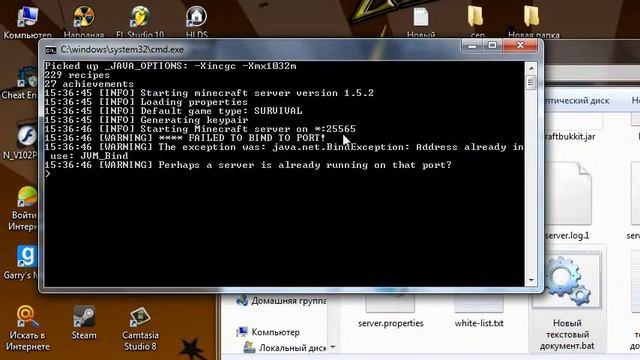Minimize the cmd.exe window
The image size is (640, 360).
coord(472,45)
